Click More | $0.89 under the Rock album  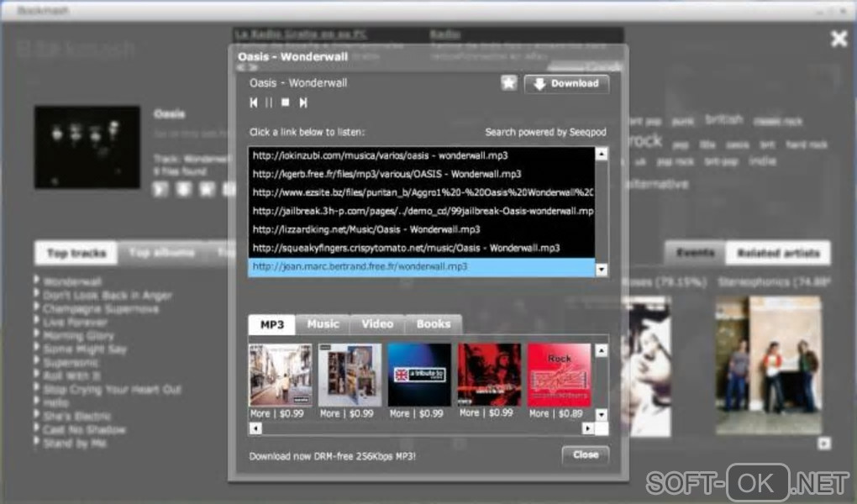tap(556, 414)
